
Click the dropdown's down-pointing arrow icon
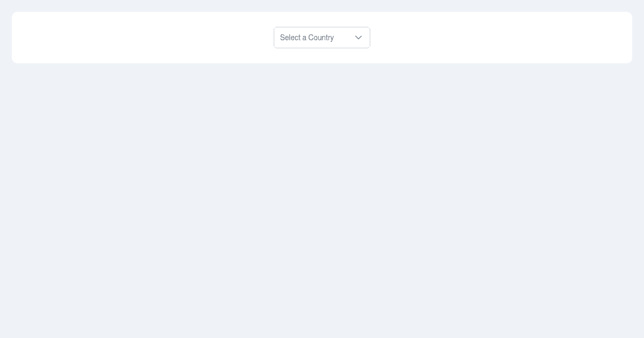358,38
